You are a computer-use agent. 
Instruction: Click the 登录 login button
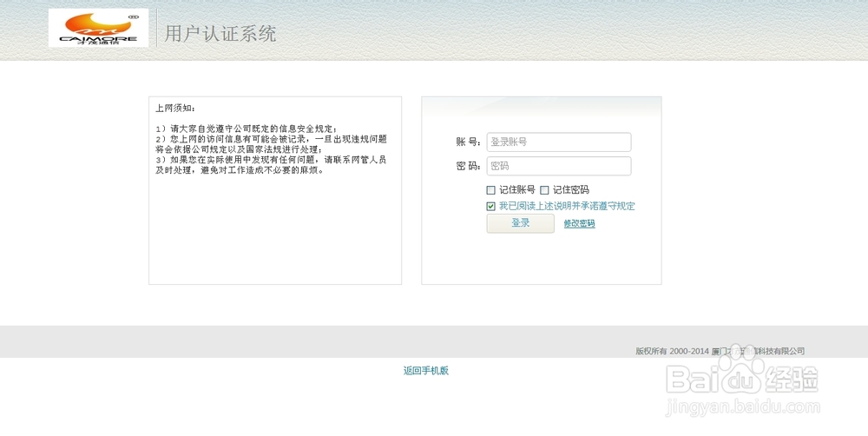point(520,223)
